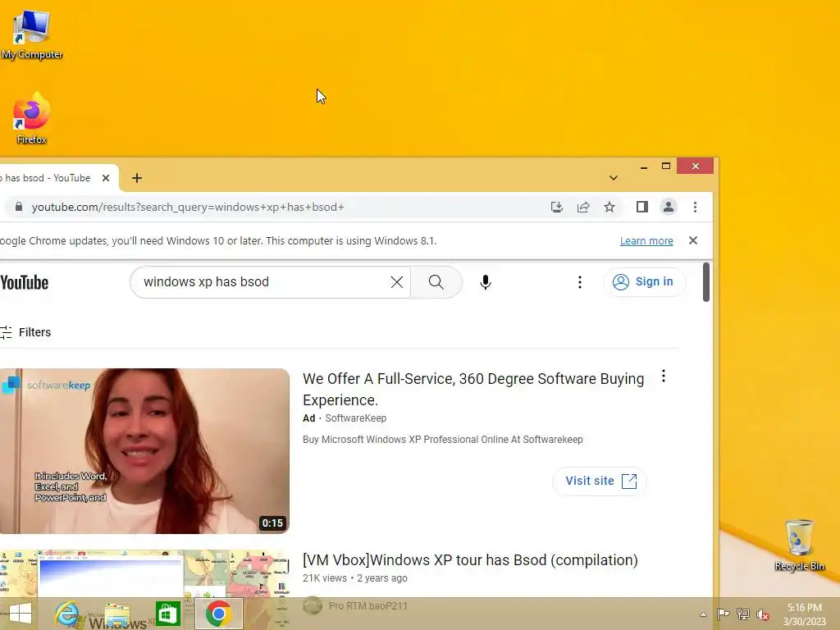840x630 pixels.
Task: Open Chrome three-dot main menu
Action: pos(695,207)
